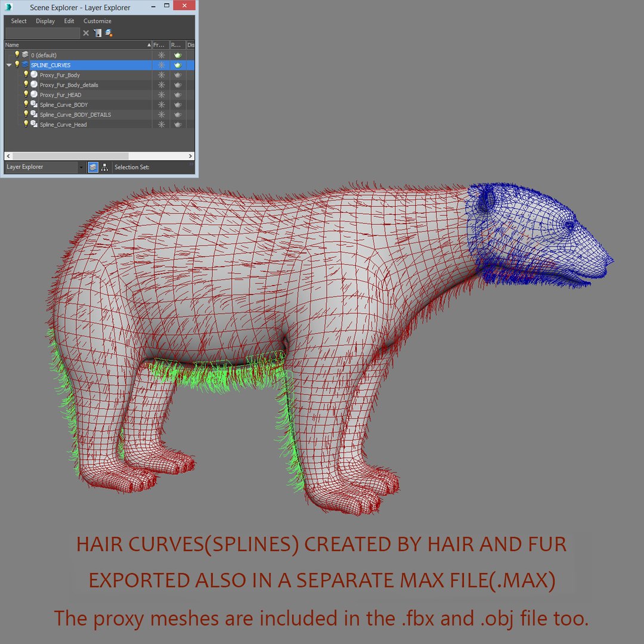Click the sphere icon of Proxy_Fur_HEAD
644x644 pixels.
click(x=34, y=94)
